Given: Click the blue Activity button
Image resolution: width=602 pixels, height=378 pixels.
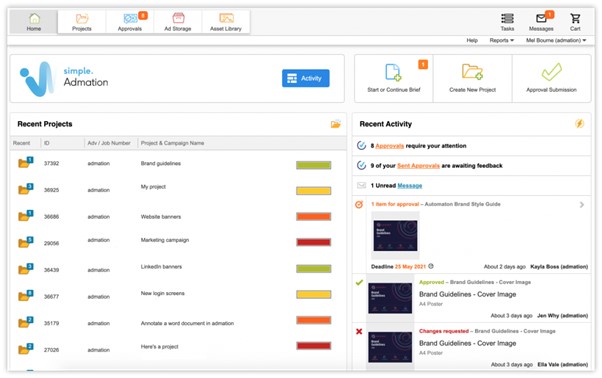Looking at the screenshot, I should [306, 78].
